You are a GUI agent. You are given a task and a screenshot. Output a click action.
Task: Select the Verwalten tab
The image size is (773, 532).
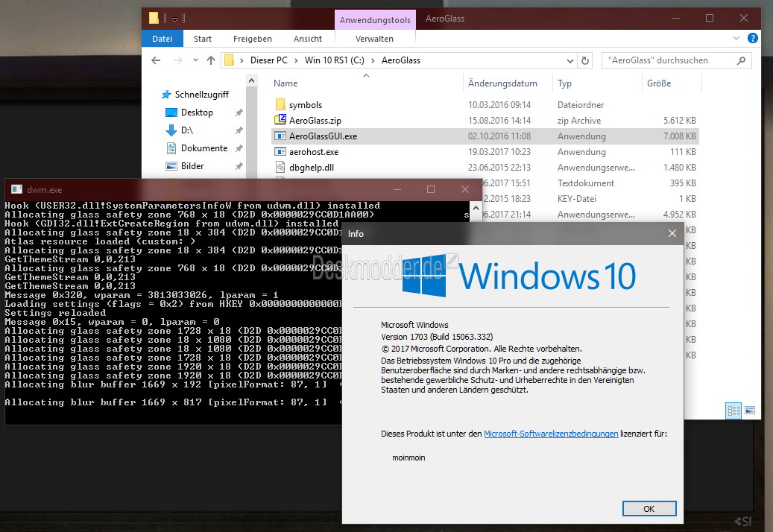coord(375,39)
